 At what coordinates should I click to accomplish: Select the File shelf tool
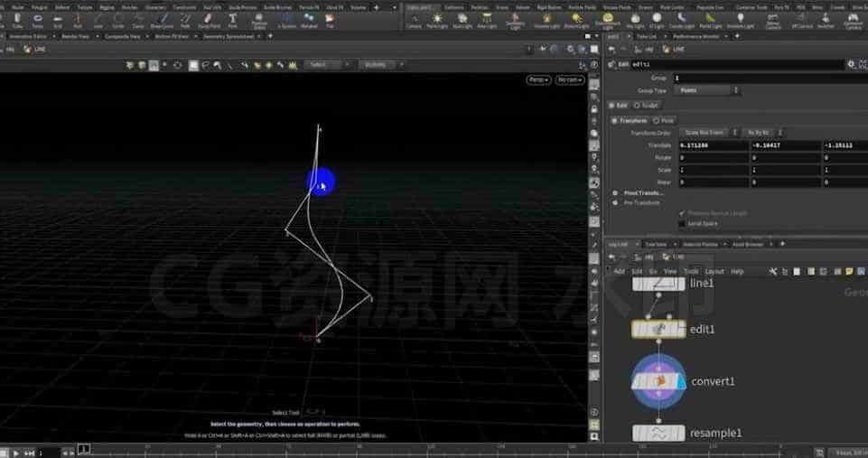(x=330, y=21)
